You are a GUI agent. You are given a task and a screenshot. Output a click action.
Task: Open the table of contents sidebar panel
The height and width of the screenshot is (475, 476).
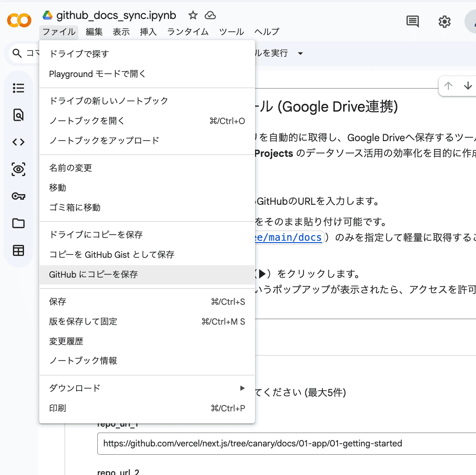click(18, 88)
